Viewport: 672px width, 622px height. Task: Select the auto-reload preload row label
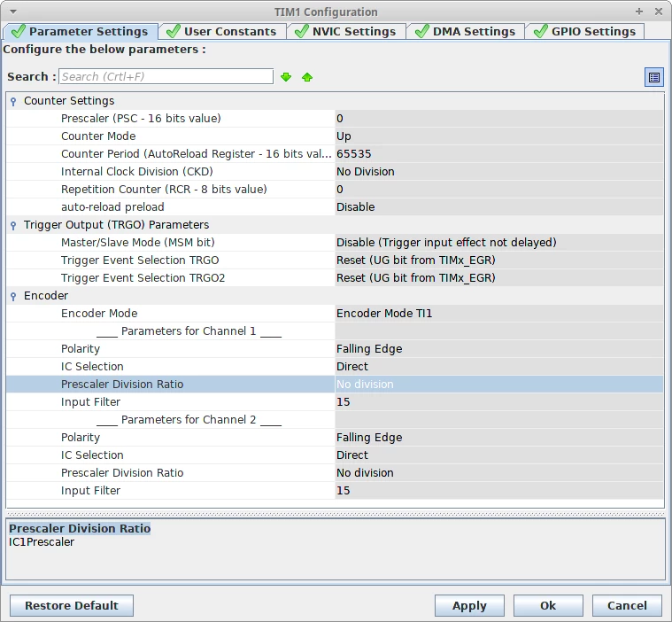click(x=112, y=206)
